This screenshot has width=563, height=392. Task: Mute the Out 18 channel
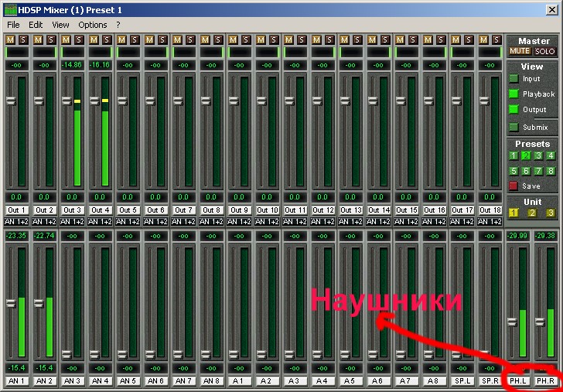click(x=483, y=40)
